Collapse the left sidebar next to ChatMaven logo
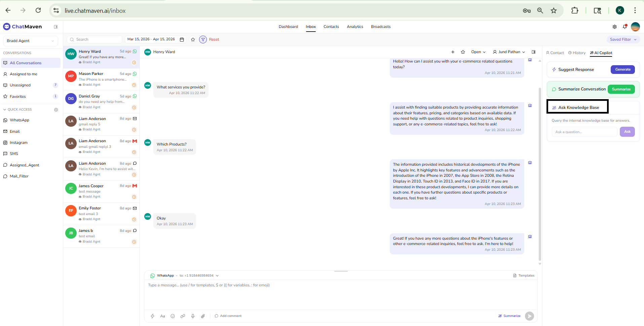This screenshot has height=326, width=644. click(x=56, y=27)
